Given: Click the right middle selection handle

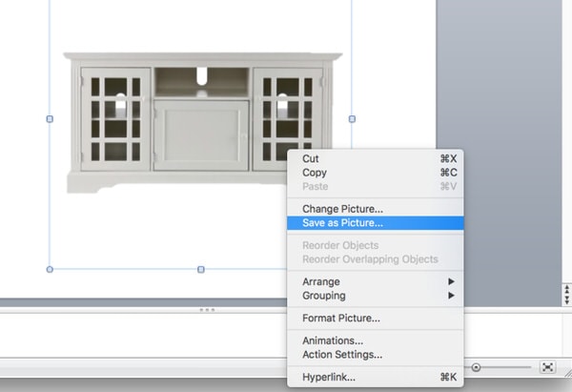Looking at the screenshot, I should [x=352, y=119].
